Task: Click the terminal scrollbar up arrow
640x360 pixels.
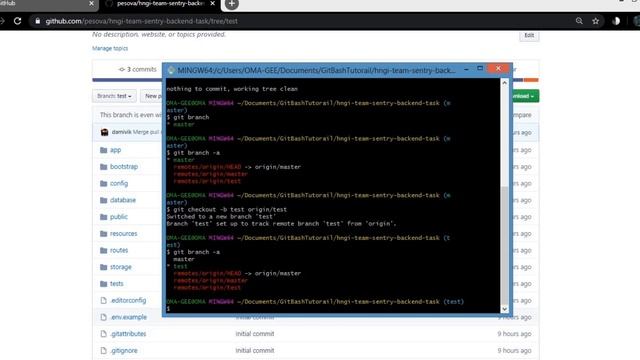Action: [x=504, y=83]
